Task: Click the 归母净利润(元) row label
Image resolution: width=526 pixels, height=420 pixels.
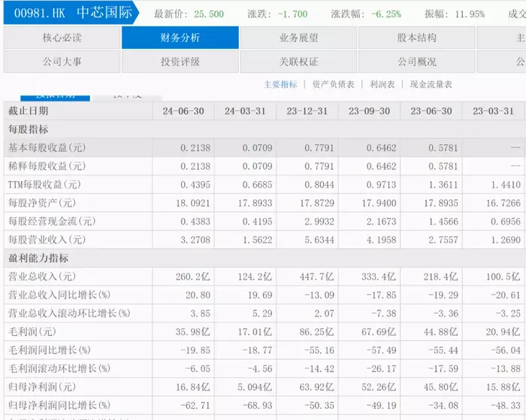Action: [42, 387]
